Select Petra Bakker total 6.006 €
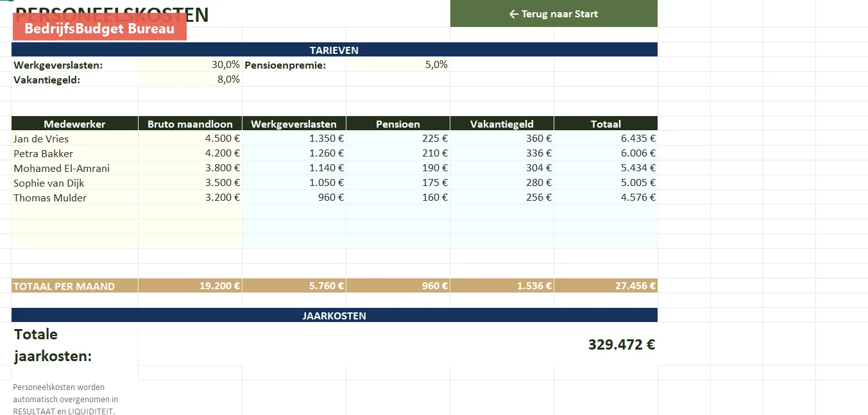 pos(606,153)
